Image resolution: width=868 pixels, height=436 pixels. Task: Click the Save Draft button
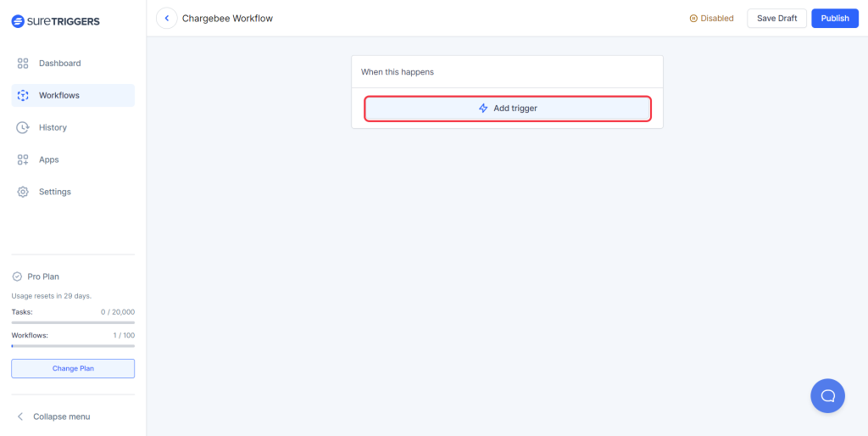[x=776, y=19]
